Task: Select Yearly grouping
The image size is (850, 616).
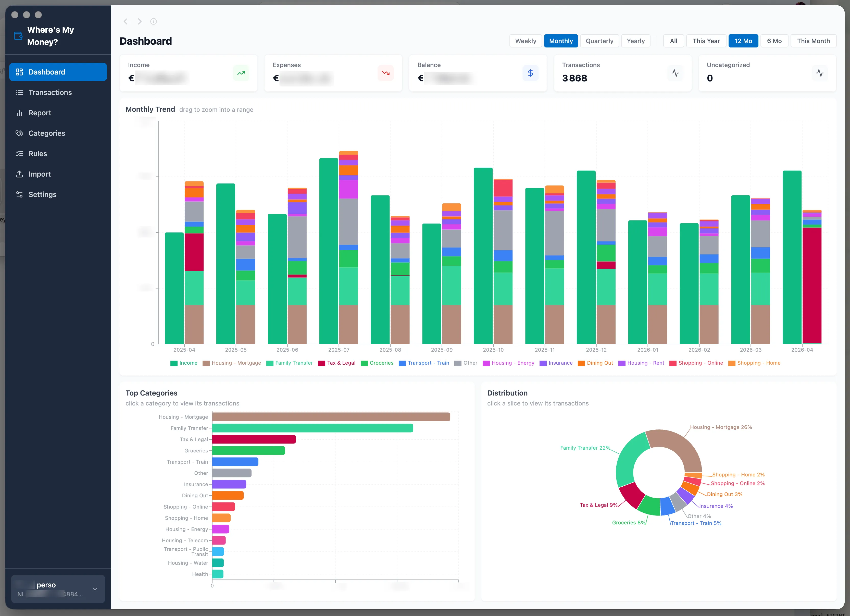Action: pos(636,41)
